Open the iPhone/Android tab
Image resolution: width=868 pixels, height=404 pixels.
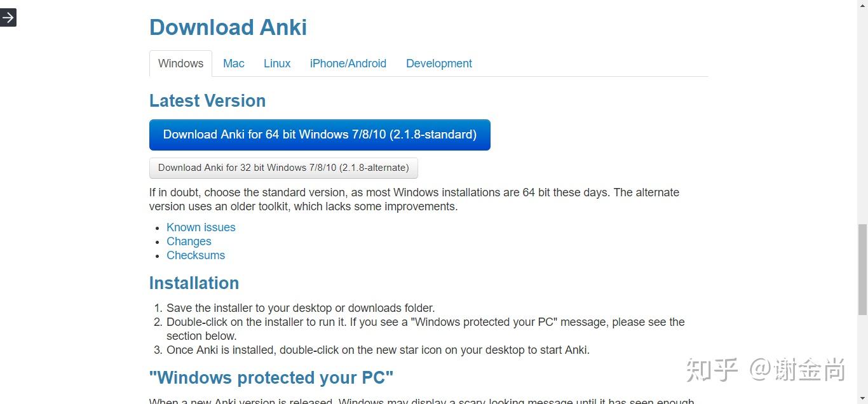coord(348,64)
